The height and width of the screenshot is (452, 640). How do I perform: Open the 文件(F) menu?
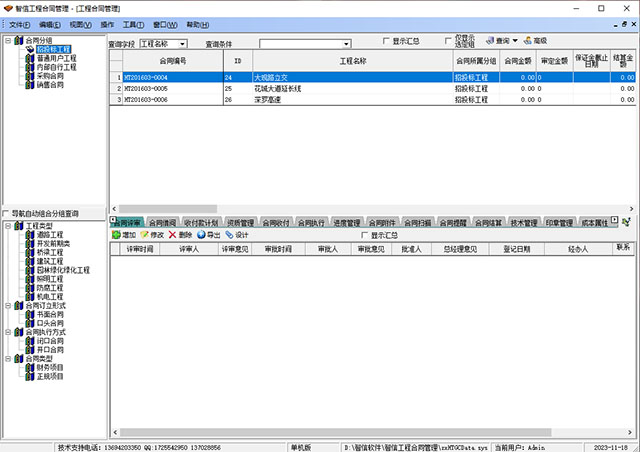[20, 25]
